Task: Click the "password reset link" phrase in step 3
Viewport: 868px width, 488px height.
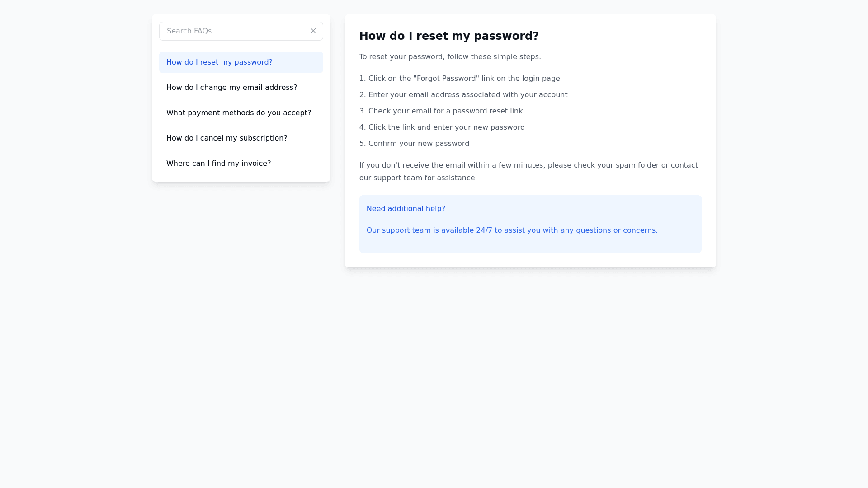Action: tap(487, 111)
